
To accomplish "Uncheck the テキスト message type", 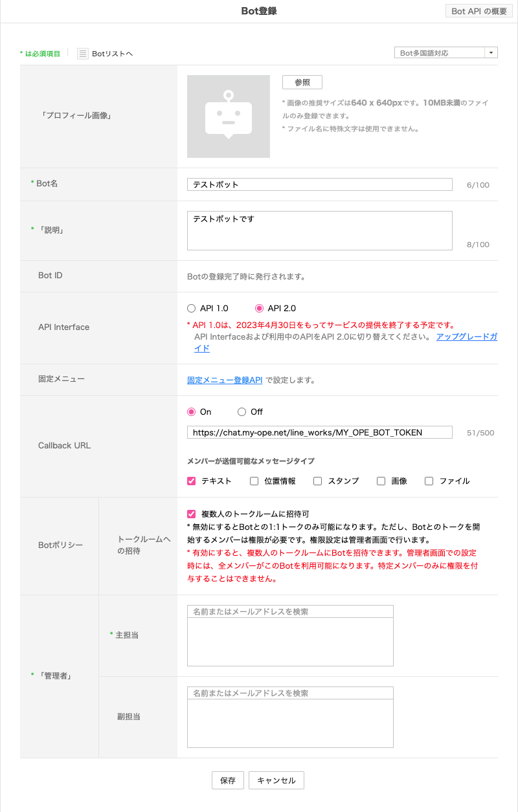I will (x=190, y=480).
